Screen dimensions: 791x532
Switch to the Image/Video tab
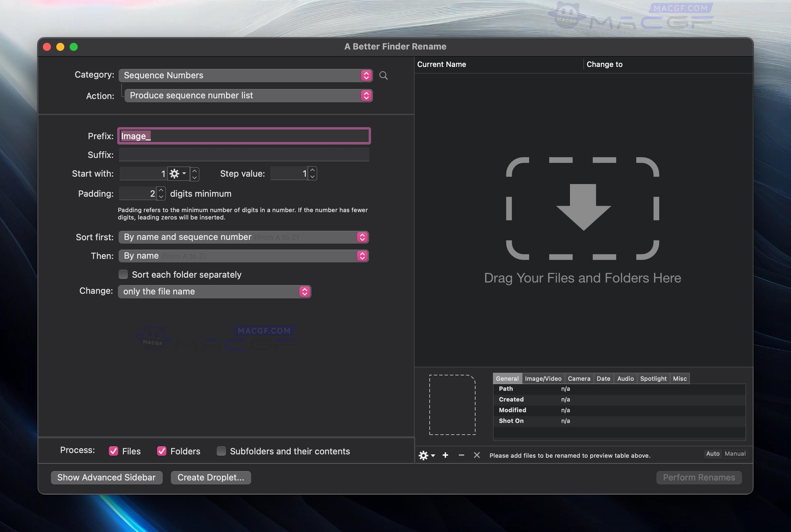[543, 378]
